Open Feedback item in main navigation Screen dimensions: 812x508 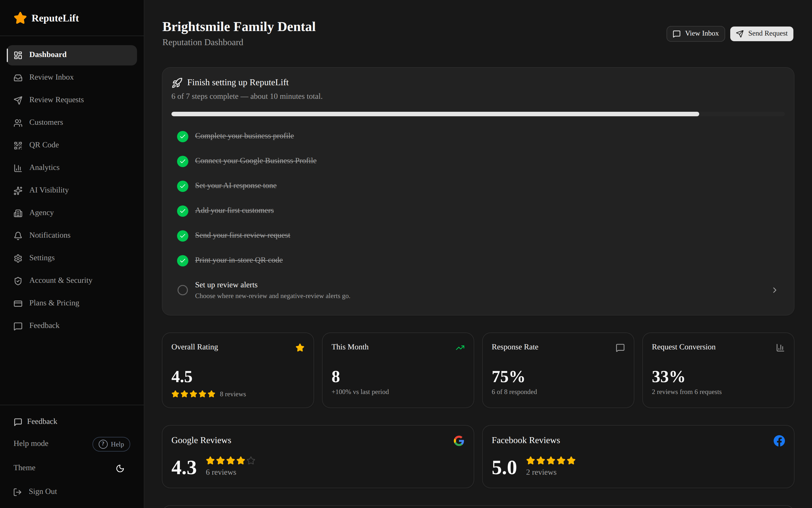(x=72, y=326)
